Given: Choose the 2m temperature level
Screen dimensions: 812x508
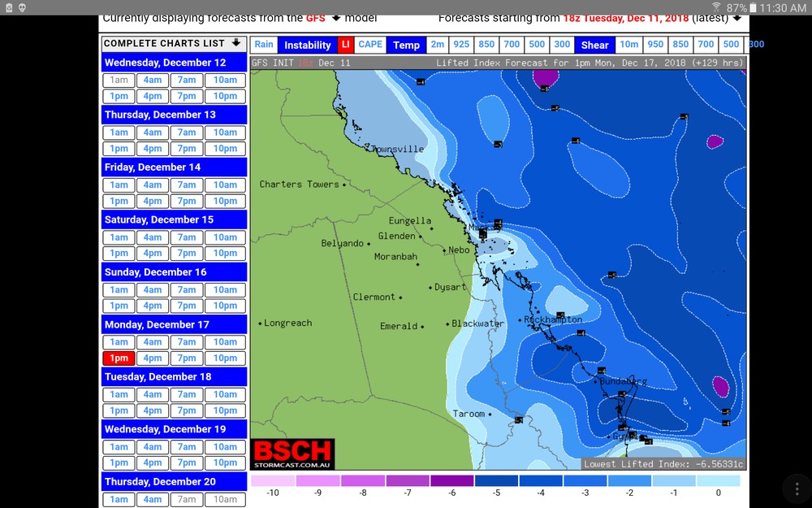Looking at the screenshot, I should (438, 46).
